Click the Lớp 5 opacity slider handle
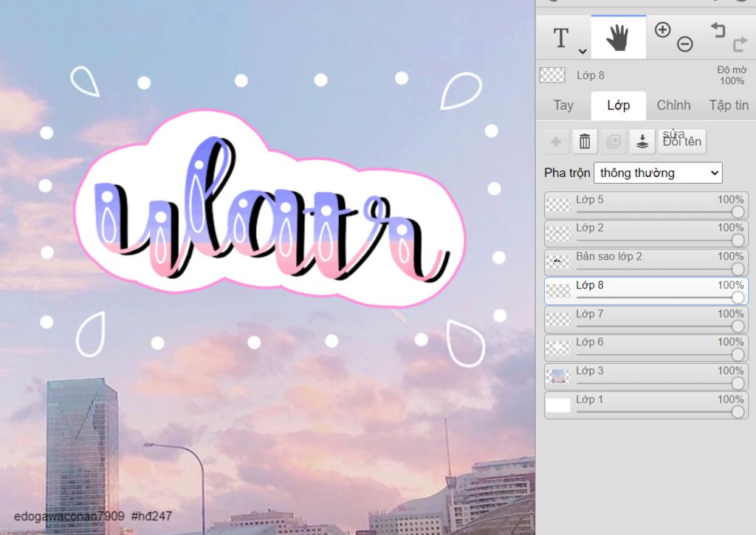Screen dimensions: 756x535 [738, 212]
